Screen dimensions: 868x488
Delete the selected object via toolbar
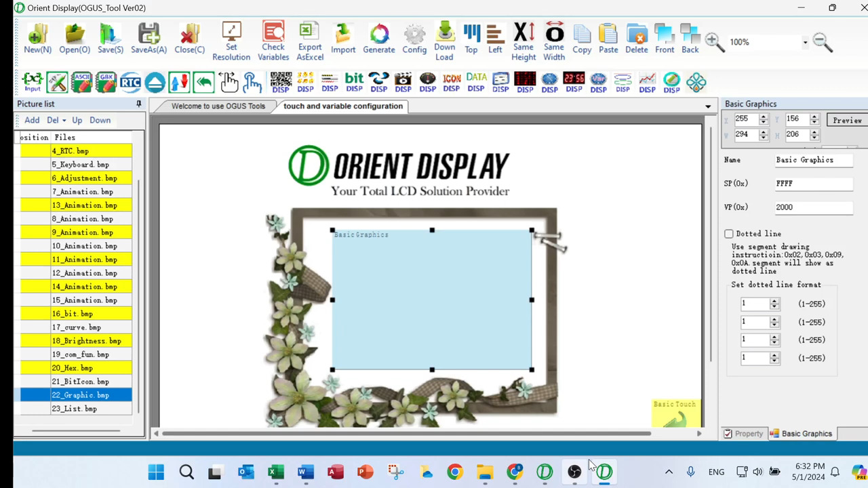pyautogui.click(x=637, y=39)
